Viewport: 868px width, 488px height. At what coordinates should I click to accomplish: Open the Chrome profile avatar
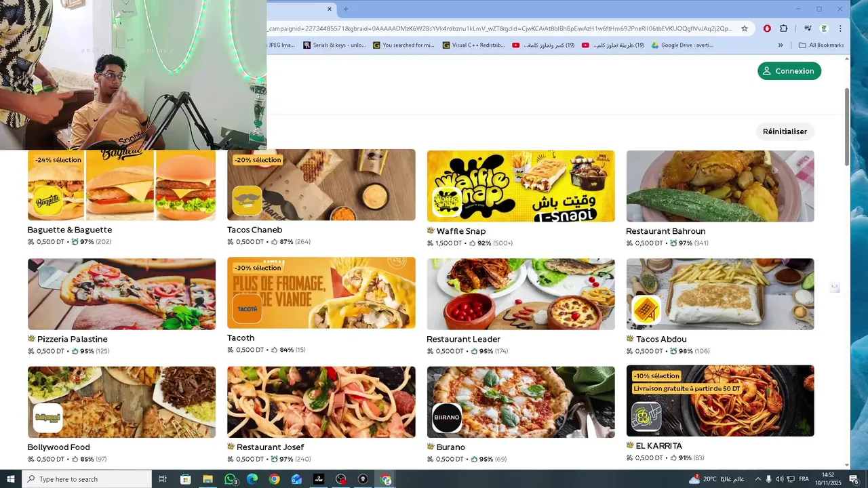[824, 28]
